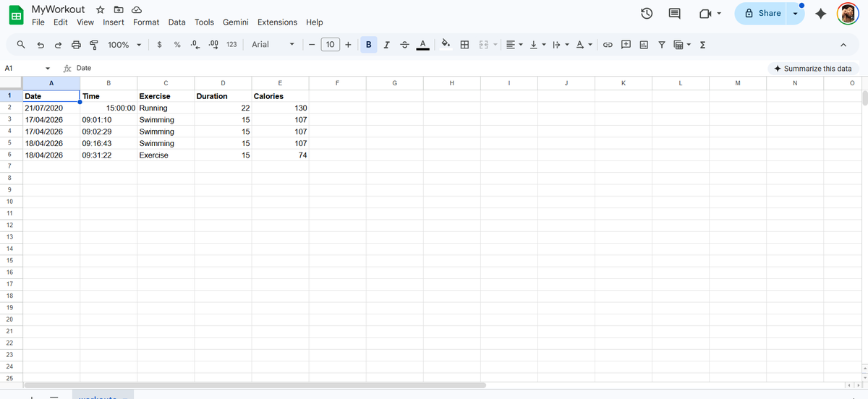
Task: Open the Edit menu
Action: (x=61, y=22)
